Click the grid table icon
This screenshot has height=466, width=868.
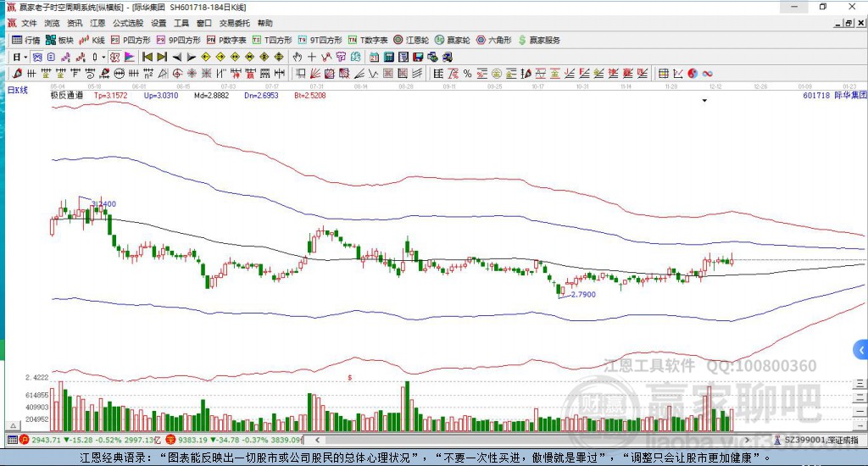click(664, 74)
